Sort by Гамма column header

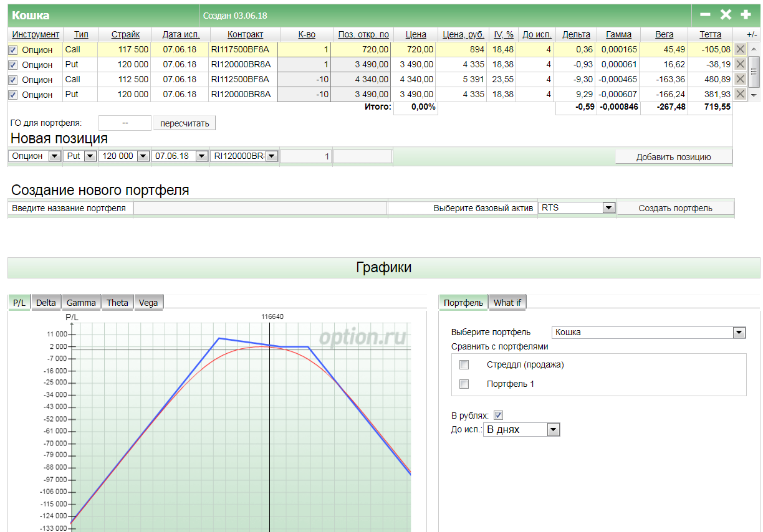point(618,34)
